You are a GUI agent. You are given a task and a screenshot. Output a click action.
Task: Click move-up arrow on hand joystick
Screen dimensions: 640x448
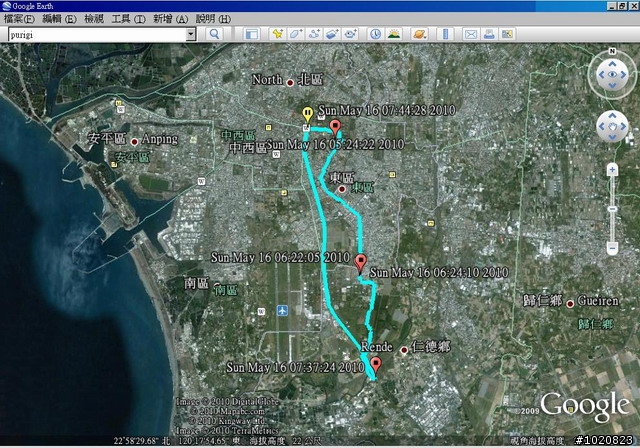point(612,116)
